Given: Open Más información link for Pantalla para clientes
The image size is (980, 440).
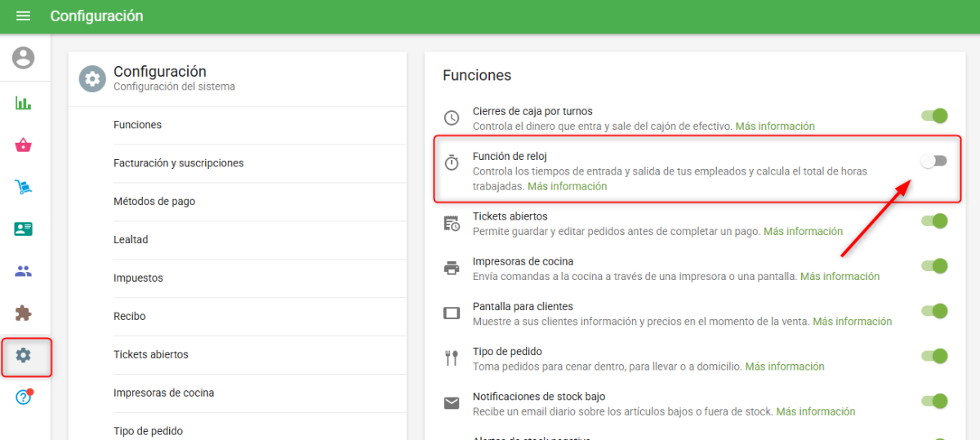Looking at the screenshot, I should 852,322.
